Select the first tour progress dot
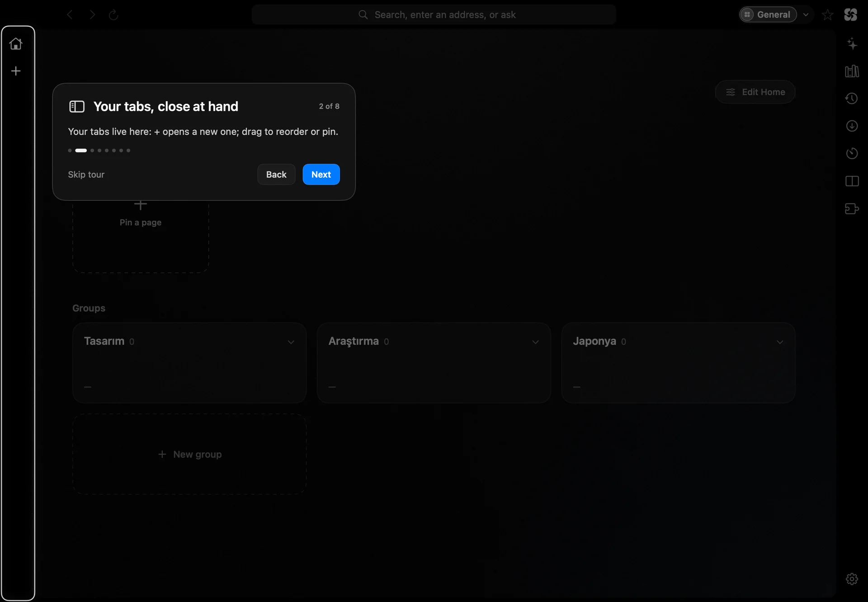 click(x=70, y=151)
